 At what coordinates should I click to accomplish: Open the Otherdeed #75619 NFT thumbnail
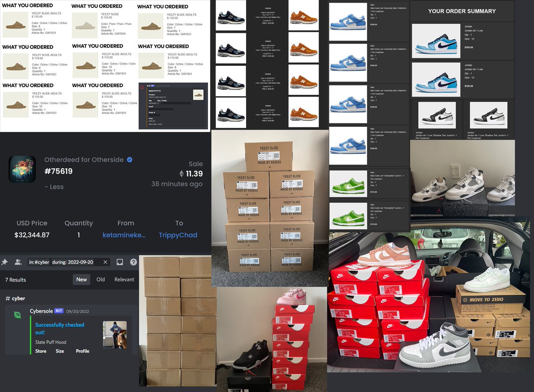click(x=22, y=169)
